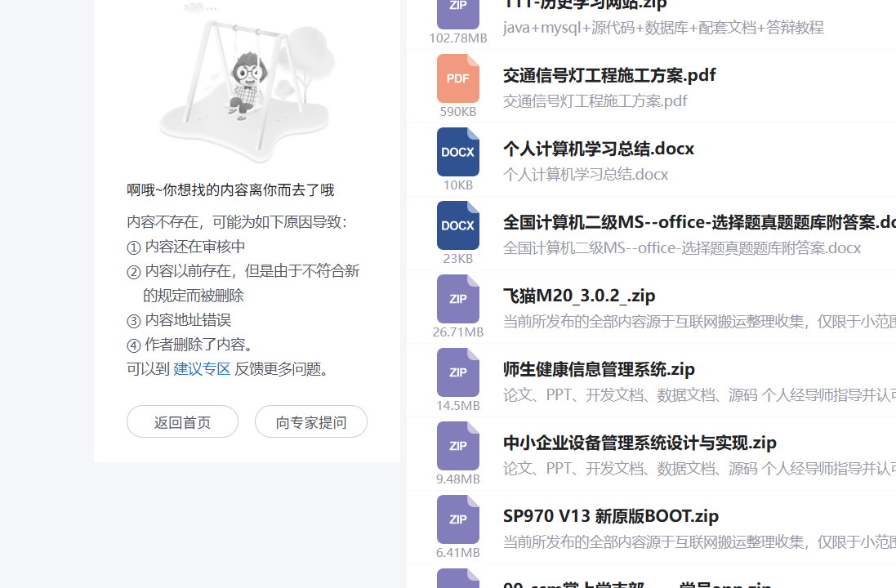896x588 pixels.
Task: Click gray description 交通信号灯工程施工方案.pdf
Action: 595,101
